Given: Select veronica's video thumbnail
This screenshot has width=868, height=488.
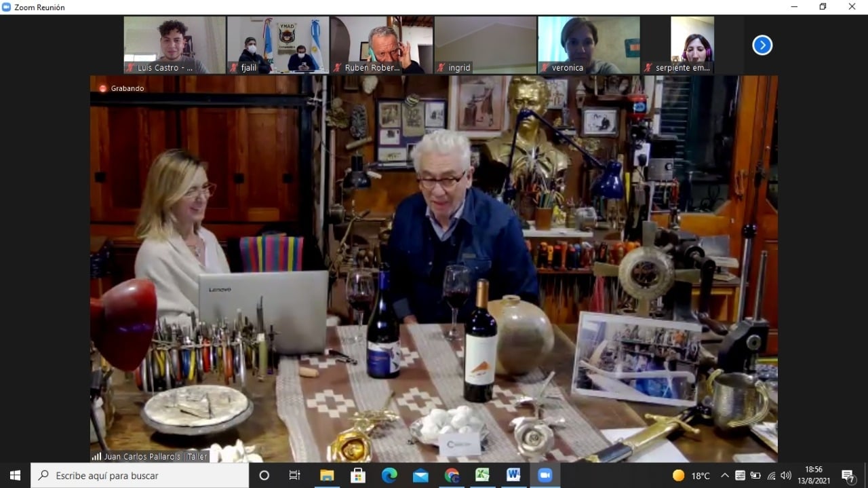Looking at the screenshot, I should 589,45.
